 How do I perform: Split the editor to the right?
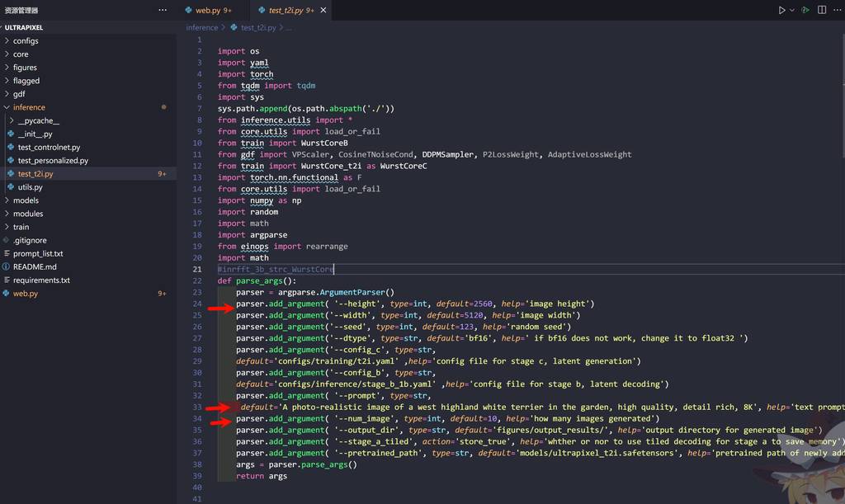coord(820,10)
